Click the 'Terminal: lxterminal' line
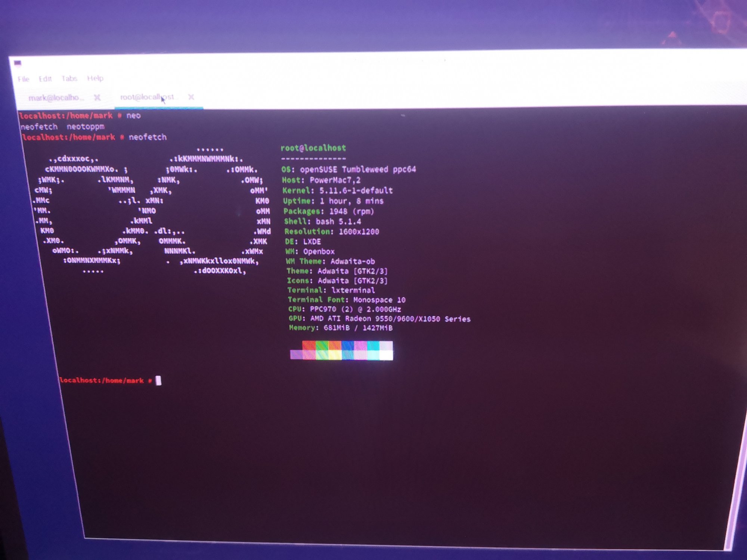747x560 pixels. click(331, 290)
